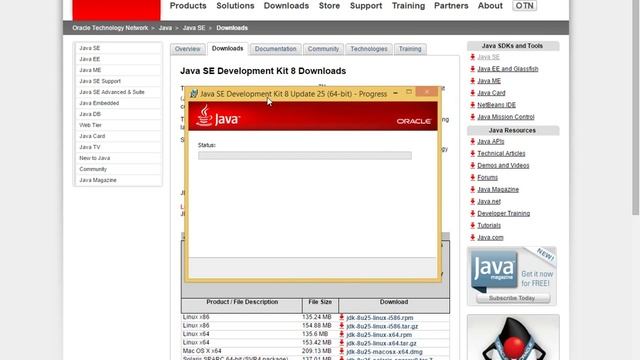This screenshot has height=360, width=640.
Task: Switch to the Community tab
Action: (x=323, y=49)
